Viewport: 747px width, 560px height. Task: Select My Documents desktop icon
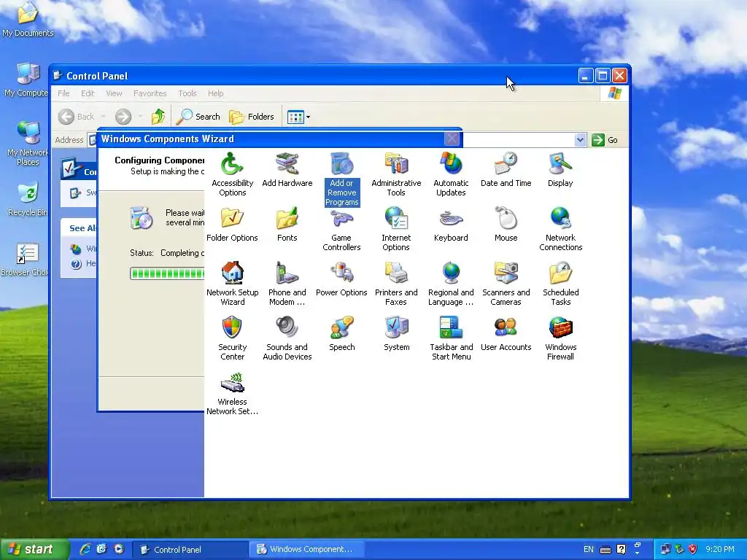coord(28,20)
